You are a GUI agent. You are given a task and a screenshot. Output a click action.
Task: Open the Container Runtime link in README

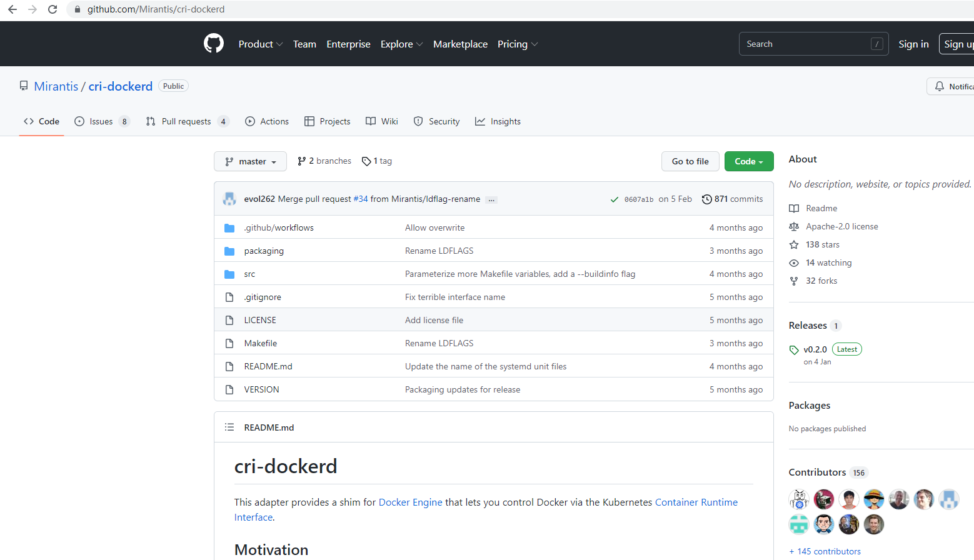[696, 502]
